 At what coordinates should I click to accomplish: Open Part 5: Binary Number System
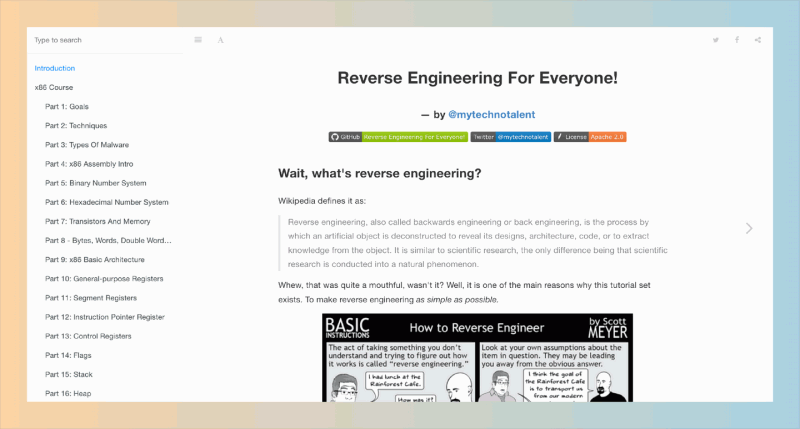coord(95,183)
